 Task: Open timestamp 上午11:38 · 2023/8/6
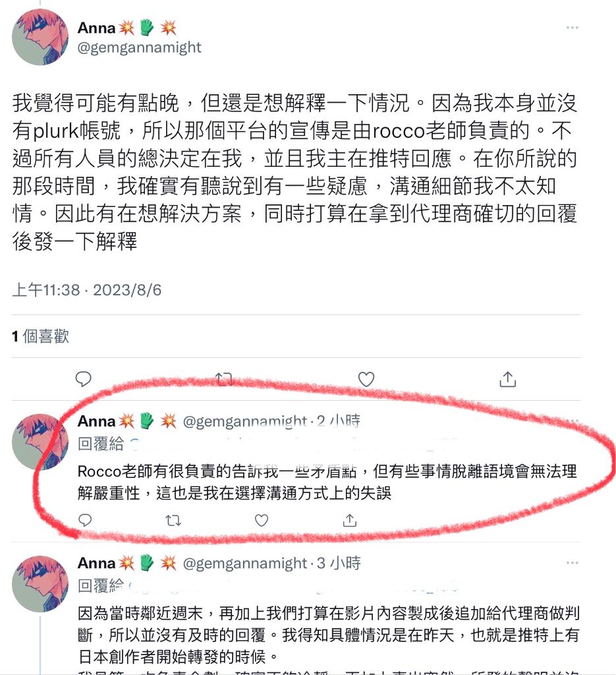[87, 290]
